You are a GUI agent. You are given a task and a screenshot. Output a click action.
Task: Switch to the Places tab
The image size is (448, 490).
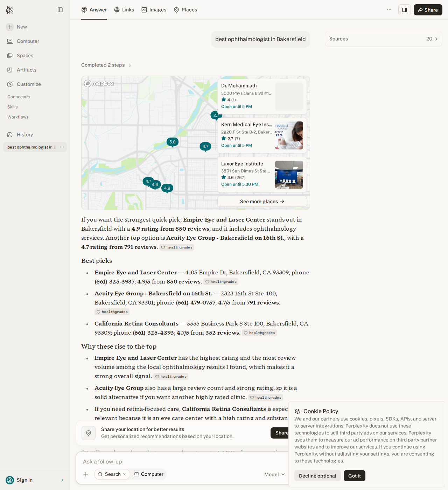[185, 10]
